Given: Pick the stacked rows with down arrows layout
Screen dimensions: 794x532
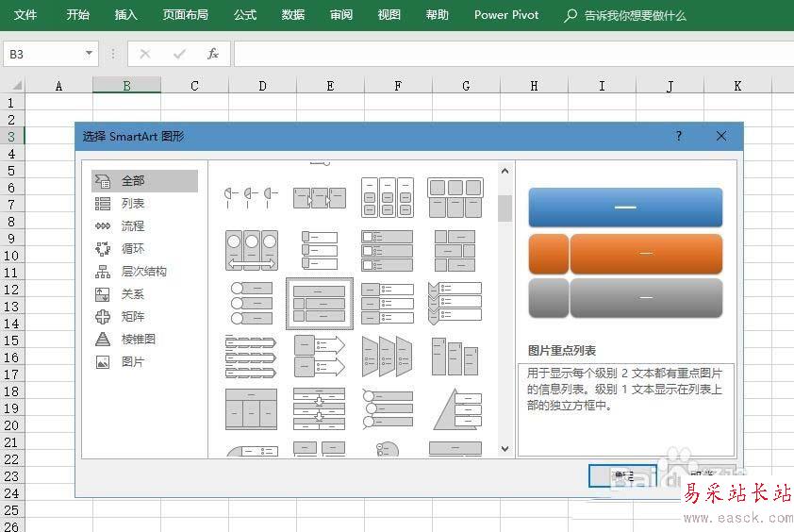Looking at the screenshot, I should point(320,408).
